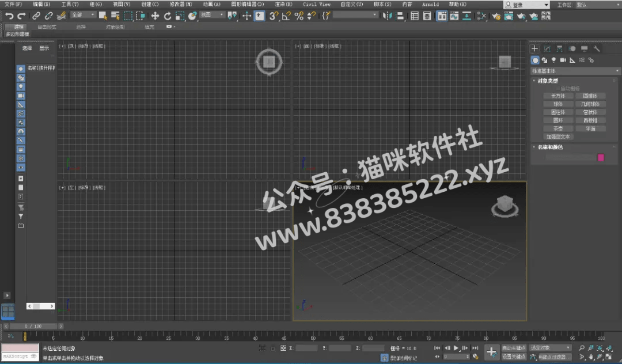This screenshot has width=622, height=364.
Task: Toggle the Percent Snap button
Action: pyautogui.click(x=299, y=16)
